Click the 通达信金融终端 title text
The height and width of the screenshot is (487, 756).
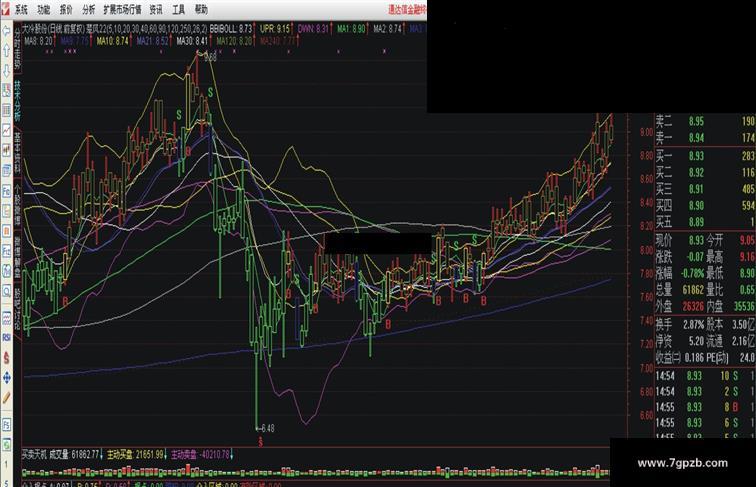point(407,10)
